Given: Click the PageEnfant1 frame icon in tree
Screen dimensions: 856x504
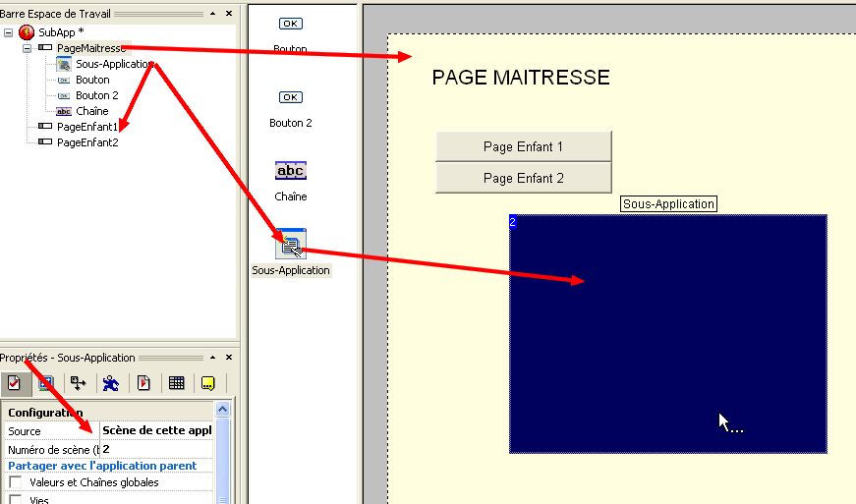Looking at the screenshot, I should click(45, 127).
